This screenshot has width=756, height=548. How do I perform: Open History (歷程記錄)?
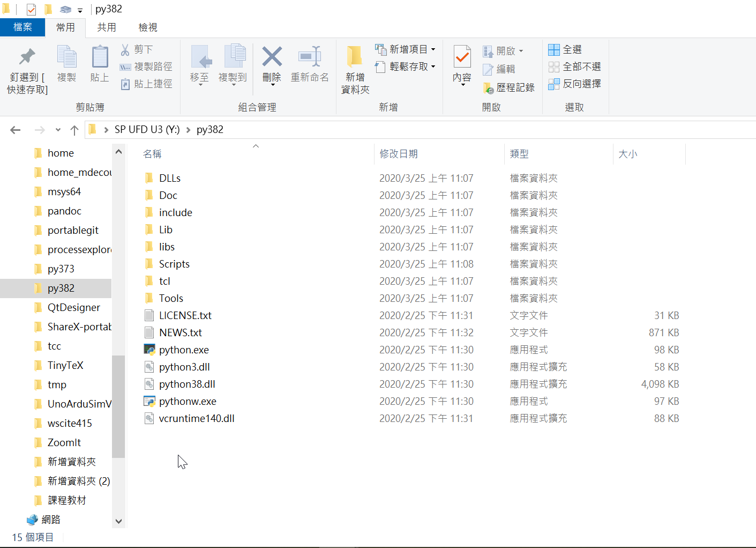pyautogui.click(x=508, y=87)
